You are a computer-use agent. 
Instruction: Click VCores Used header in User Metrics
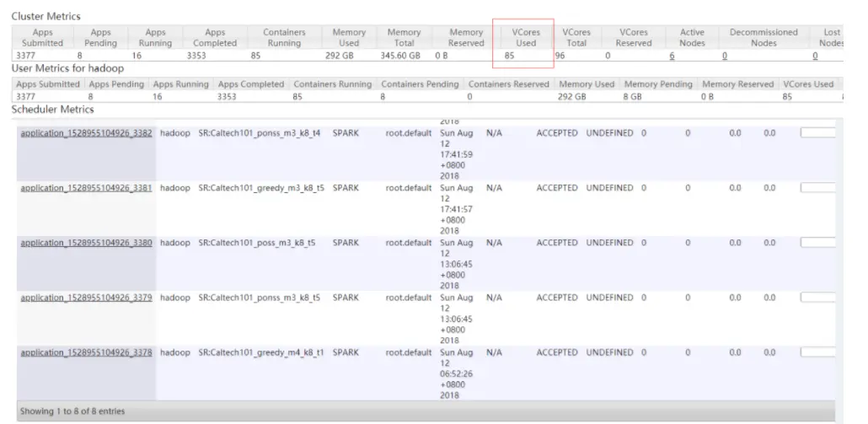click(x=808, y=84)
